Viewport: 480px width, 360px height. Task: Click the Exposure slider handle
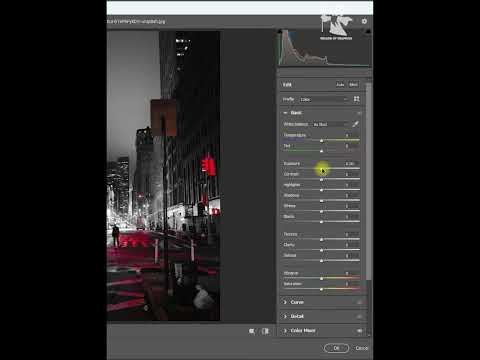coord(322,169)
